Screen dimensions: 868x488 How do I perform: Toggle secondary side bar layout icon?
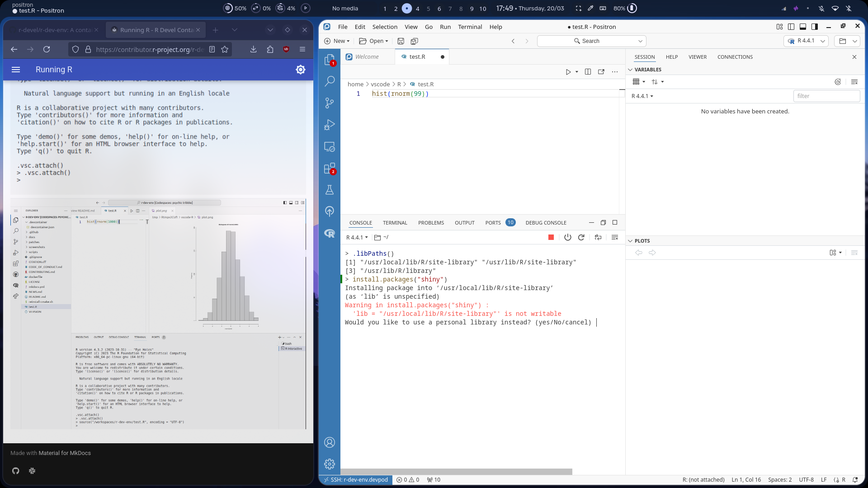point(815,27)
